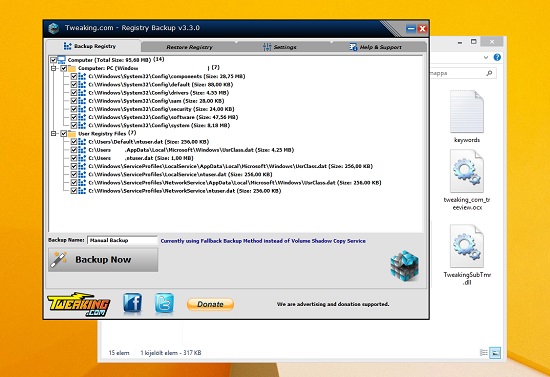This screenshot has width=550, height=377.
Task: Click the registry icon of Config\components
Action: pyautogui.click(x=82, y=76)
